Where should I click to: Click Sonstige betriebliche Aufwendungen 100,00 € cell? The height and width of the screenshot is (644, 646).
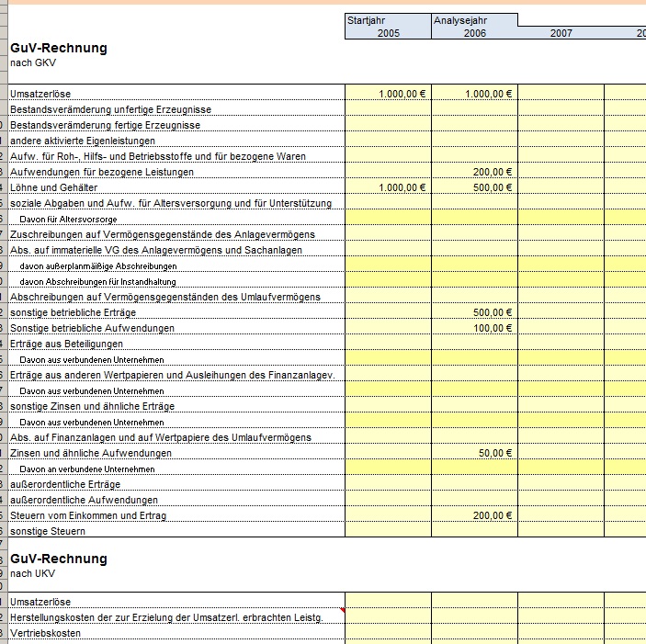pos(474,328)
